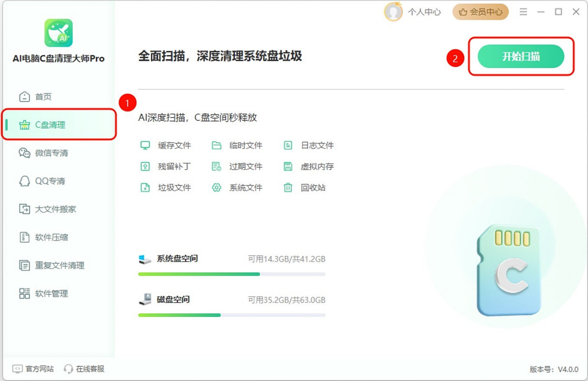Open 重复文件清理 duplicate file cleaner
This screenshot has width=588, height=381.
click(59, 265)
